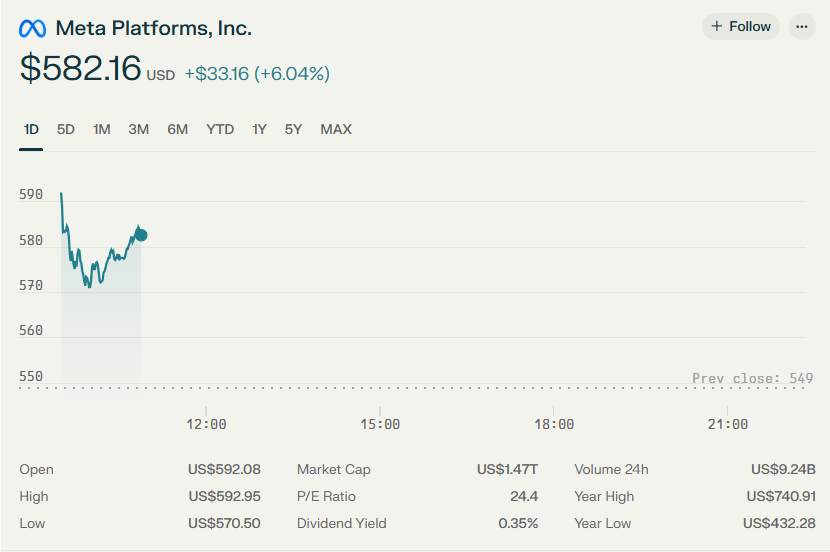The image size is (830, 552).
Task: Click the 580 price axis label
Action: coord(31,240)
